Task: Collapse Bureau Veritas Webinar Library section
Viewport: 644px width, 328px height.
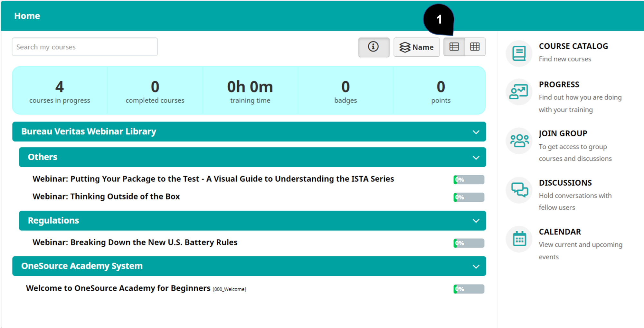Action: click(476, 132)
